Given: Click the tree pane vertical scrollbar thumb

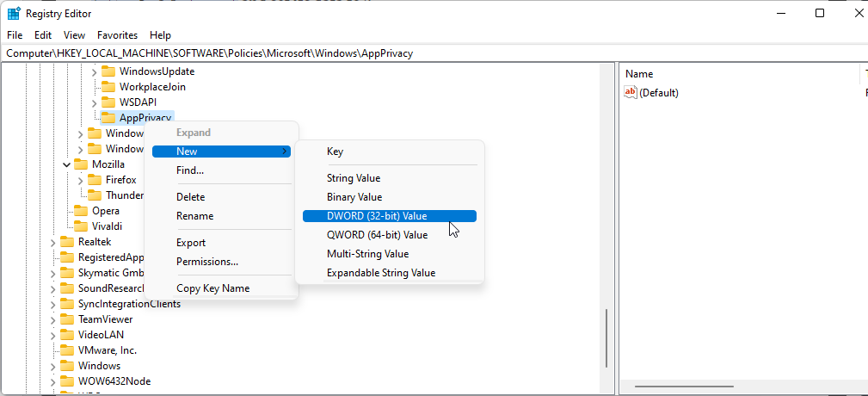Looking at the screenshot, I should click(x=606, y=338).
